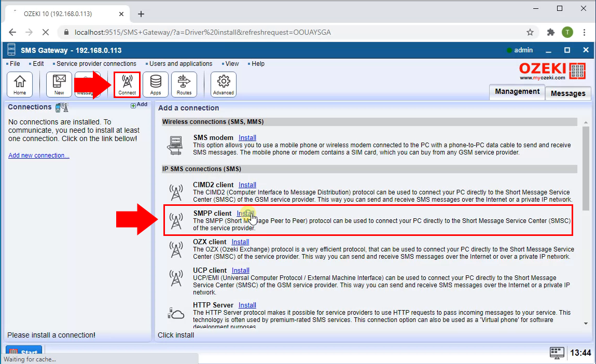The width and height of the screenshot is (596, 364).
Task: Click the Add new connection link
Action: 39,156
